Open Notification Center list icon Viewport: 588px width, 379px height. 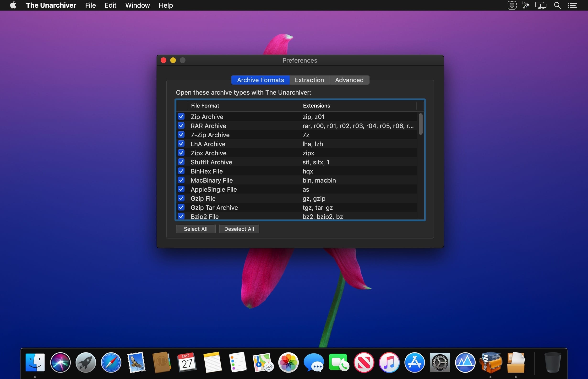[x=572, y=5]
